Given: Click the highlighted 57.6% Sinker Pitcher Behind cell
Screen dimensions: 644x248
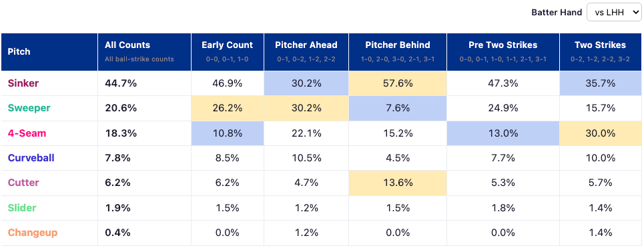Looking at the screenshot, I should (x=398, y=83).
